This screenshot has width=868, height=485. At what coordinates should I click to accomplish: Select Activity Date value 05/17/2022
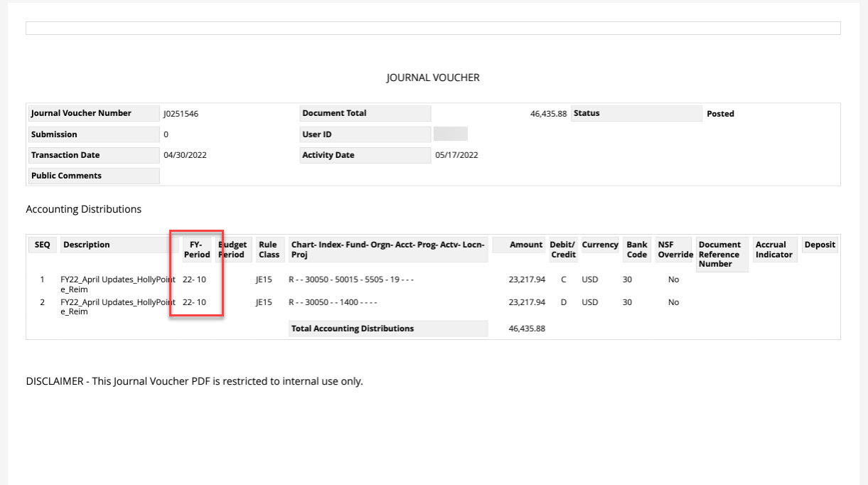(x=456, y=155)
